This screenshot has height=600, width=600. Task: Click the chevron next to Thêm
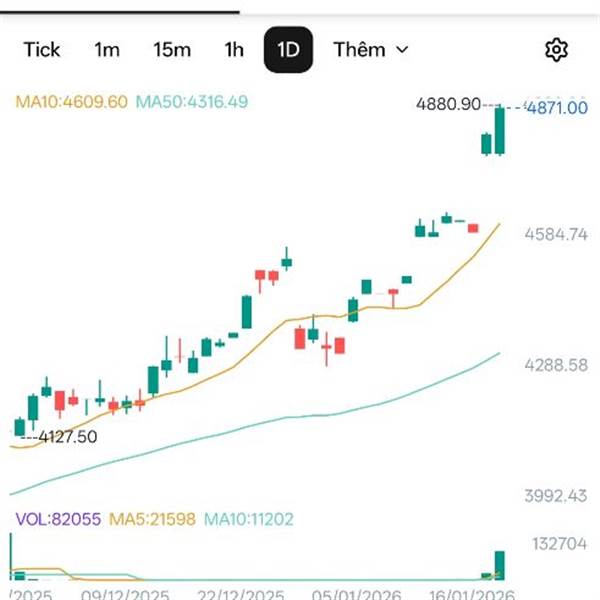tap(402, 49)
